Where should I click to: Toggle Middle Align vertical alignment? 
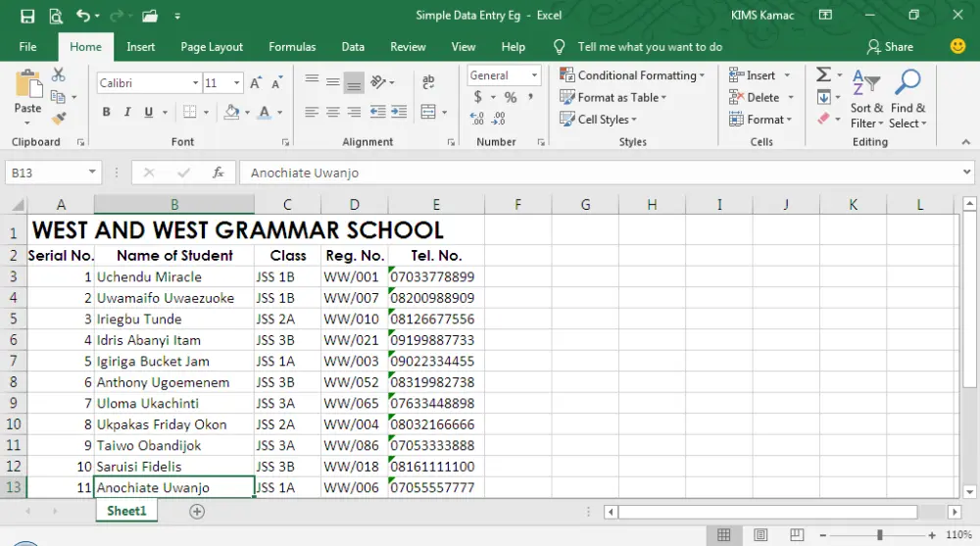pyautogui.click(x=333, y=82)
